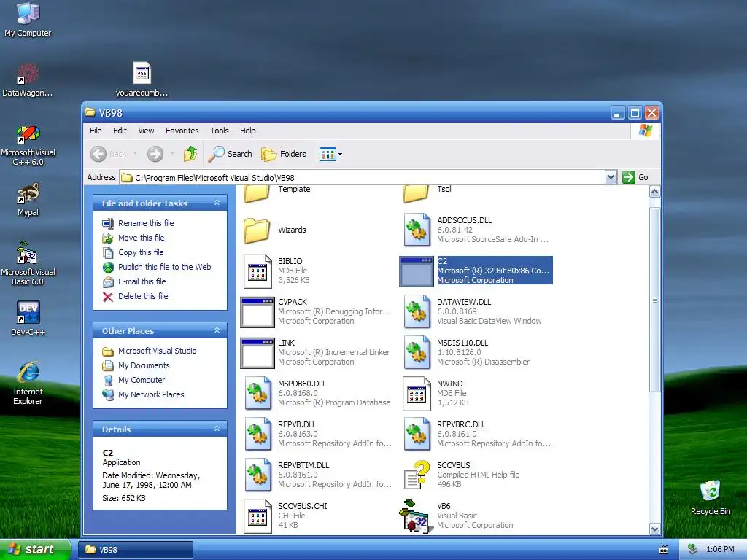Click the scrollbar down arrow in file list
The height and width of the screenshot is (560, 747).
click(655, 529)
